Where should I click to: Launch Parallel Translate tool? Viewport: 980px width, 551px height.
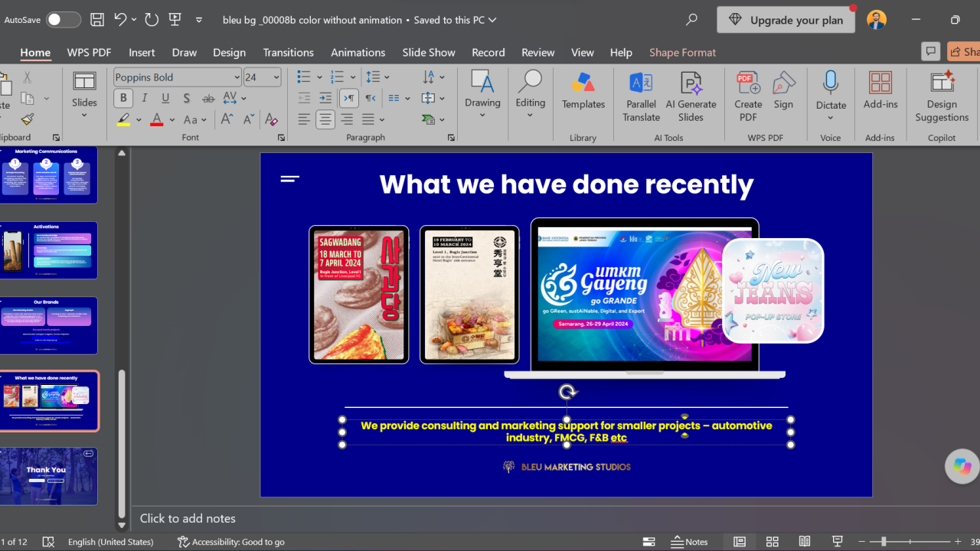[x=641, y=97]
